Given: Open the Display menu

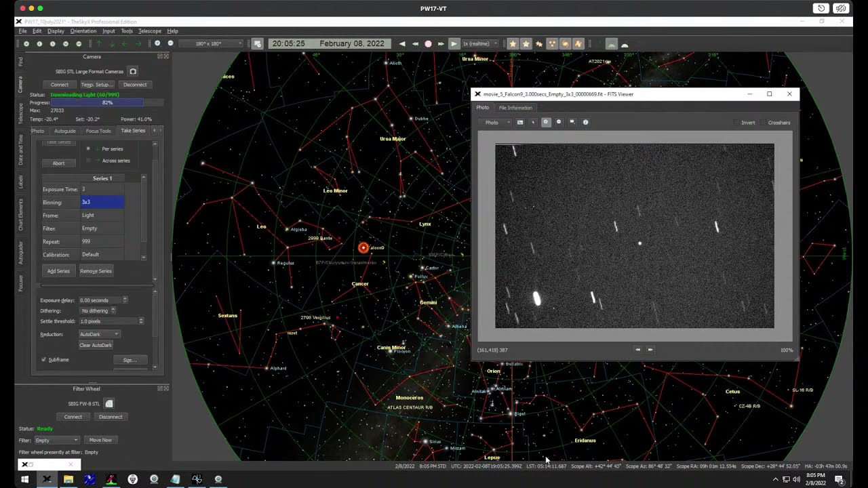Looking at the screenshot, I should (x=56, y=30).
